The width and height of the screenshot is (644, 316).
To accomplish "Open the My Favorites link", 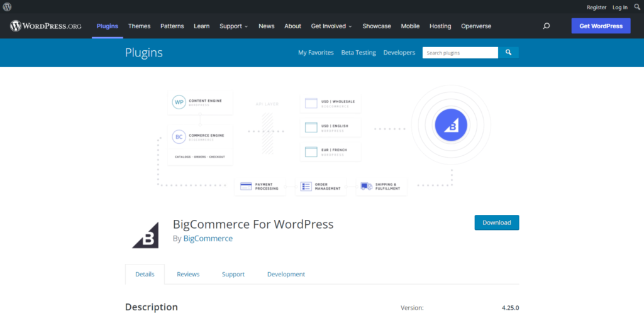I will click(316, 53).
